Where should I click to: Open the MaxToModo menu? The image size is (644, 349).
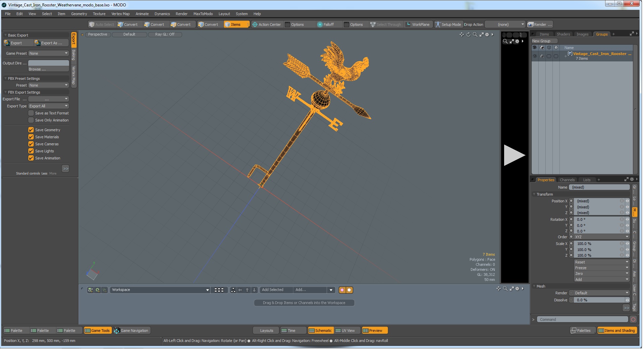(203, 14)
